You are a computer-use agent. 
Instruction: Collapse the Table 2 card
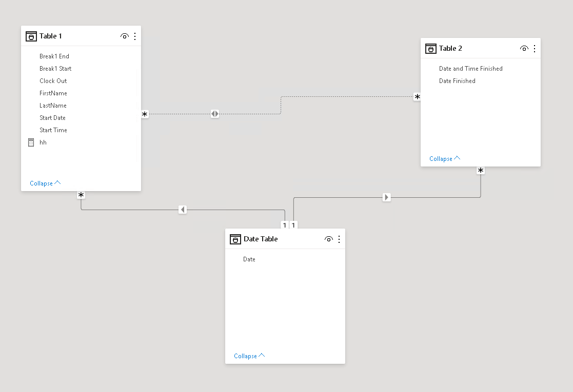pos(445,159)
